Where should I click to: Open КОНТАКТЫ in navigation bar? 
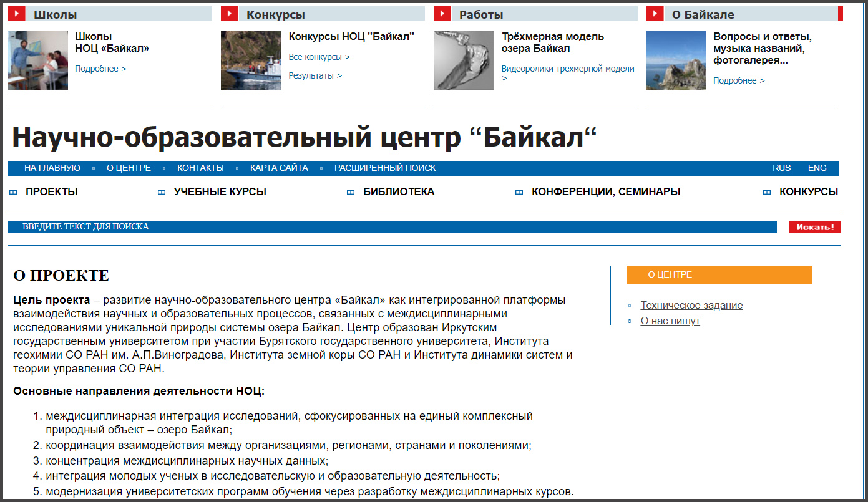(x=200, y=168)
